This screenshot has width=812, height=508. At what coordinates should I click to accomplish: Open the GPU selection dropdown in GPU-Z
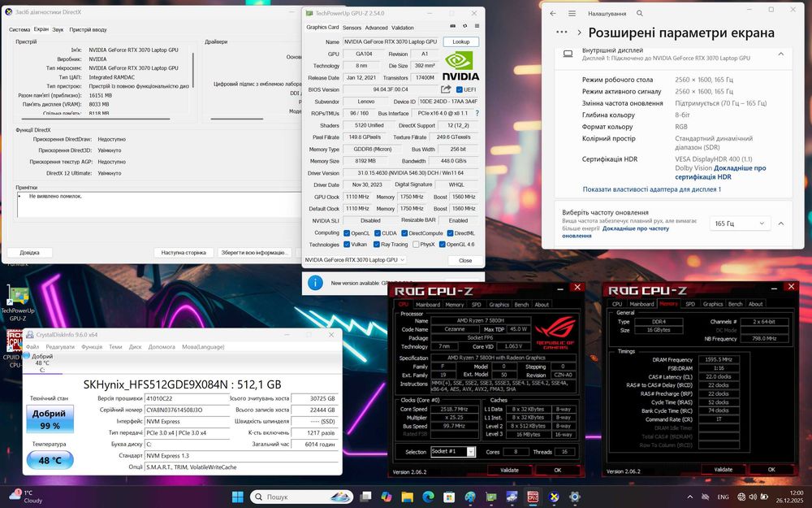click(355, 260)
